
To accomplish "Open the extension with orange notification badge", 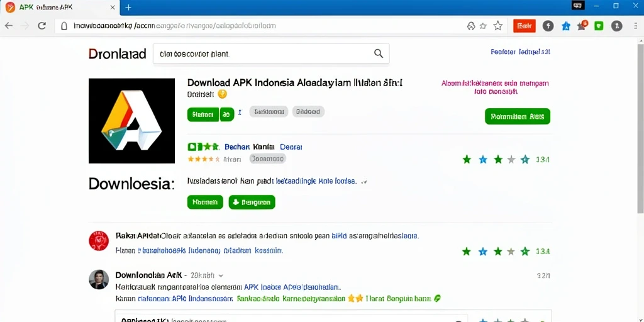I will click(x=582, y=25).
